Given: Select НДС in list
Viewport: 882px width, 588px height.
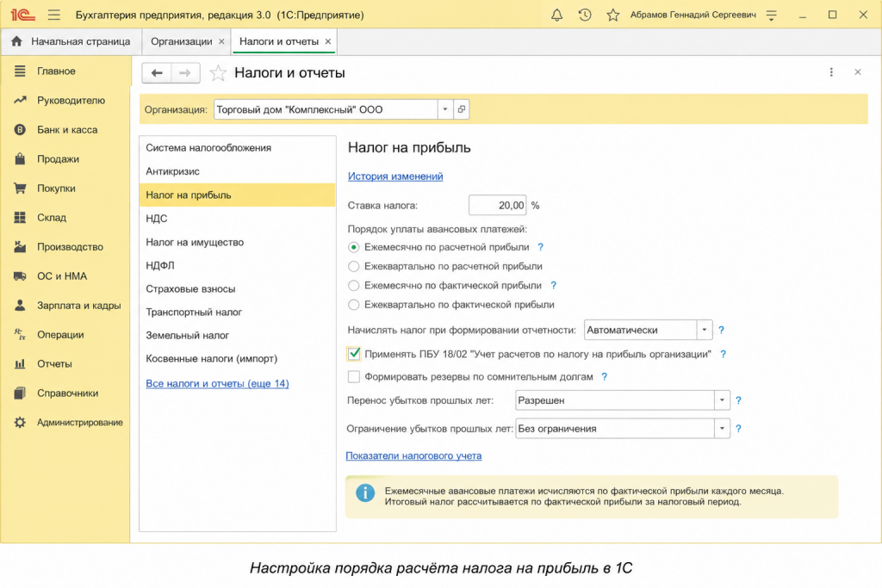Looking at the screenshot, I should click(238, 219).
